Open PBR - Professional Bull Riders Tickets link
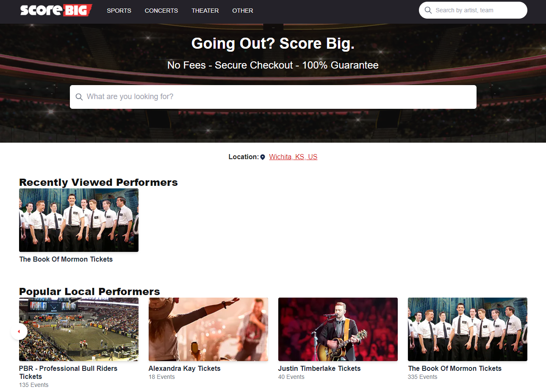Image resolution: width=546 pixels, height=392 pixels. 68,373
